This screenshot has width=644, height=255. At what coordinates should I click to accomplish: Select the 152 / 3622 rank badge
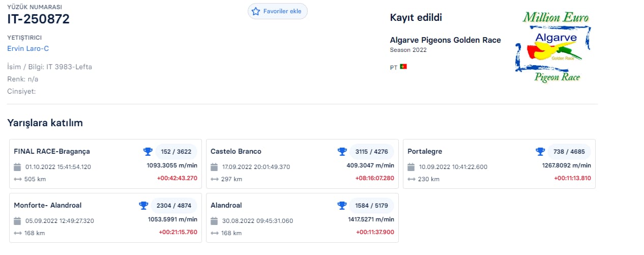click(x=176, y=152)
